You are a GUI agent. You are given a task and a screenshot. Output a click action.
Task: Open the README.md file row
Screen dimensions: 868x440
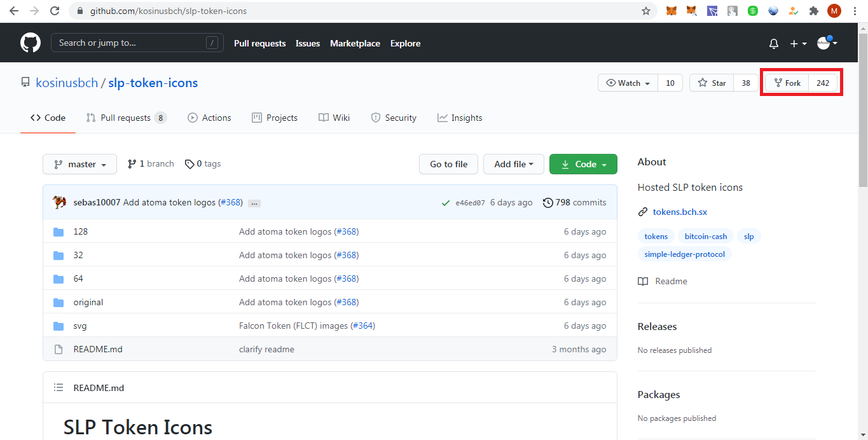click(x=329, y=349)
